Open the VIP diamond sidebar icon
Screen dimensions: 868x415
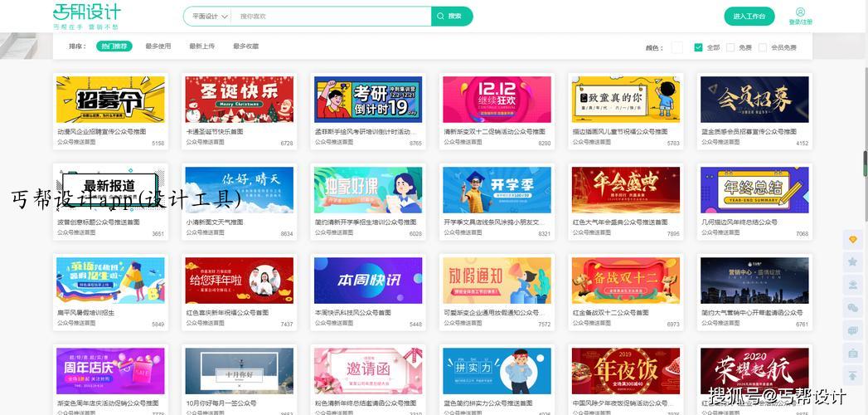(852, 239)
